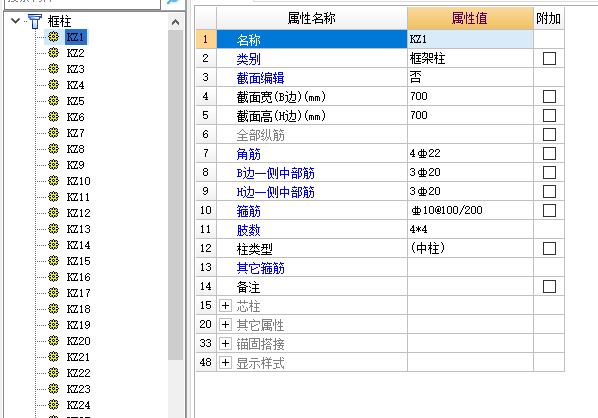
Task: Tick the 附加 checkbox for 柱类型
Action: tap(549, 249)
